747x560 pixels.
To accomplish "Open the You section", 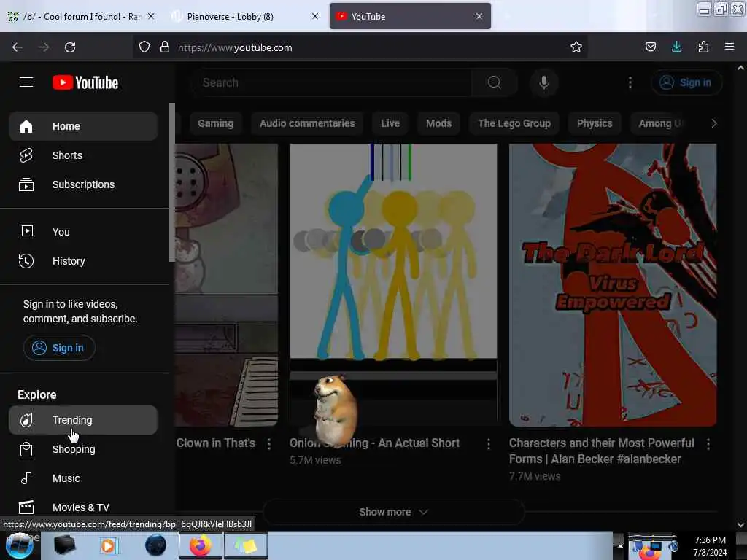I will pos(83,232).
